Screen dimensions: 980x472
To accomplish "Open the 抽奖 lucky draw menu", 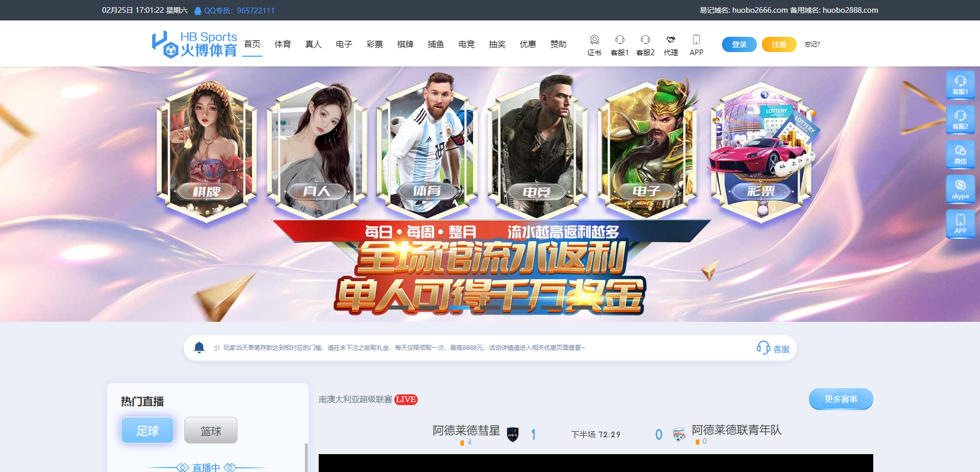I will point(497,44).
